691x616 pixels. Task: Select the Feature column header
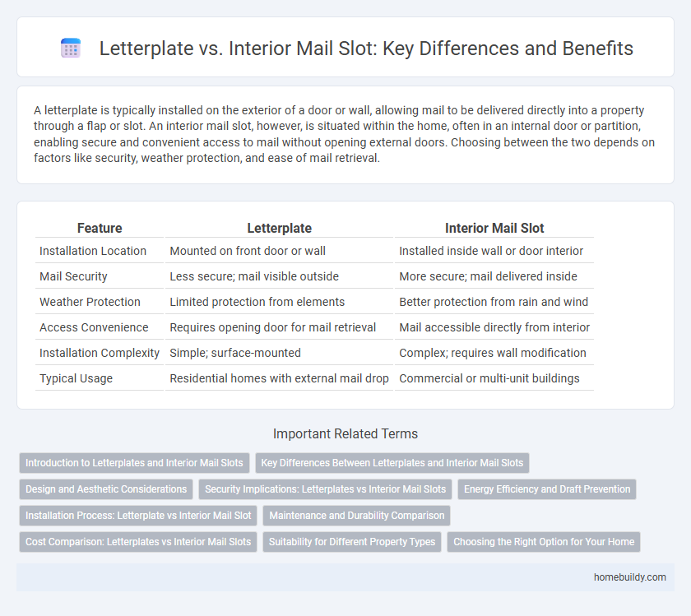pos(99,228)
